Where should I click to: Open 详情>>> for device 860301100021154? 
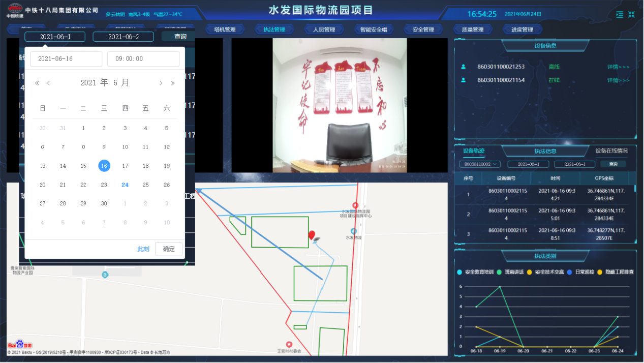[x=618, y=80]
